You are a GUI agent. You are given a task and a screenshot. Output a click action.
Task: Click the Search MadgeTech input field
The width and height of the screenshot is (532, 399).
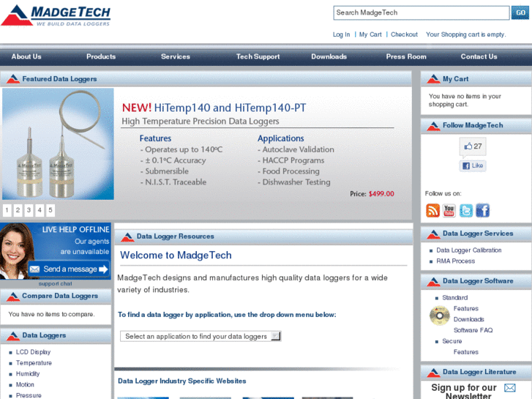(422, 13)
